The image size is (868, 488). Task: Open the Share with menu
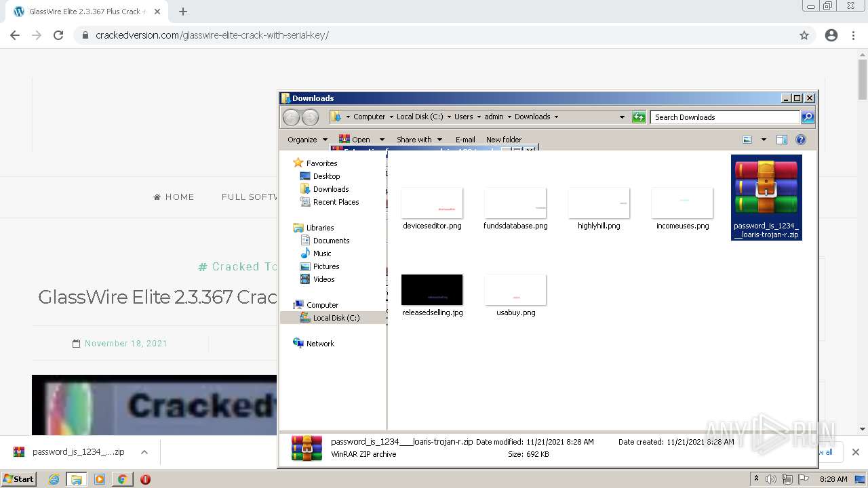(419, 140)
